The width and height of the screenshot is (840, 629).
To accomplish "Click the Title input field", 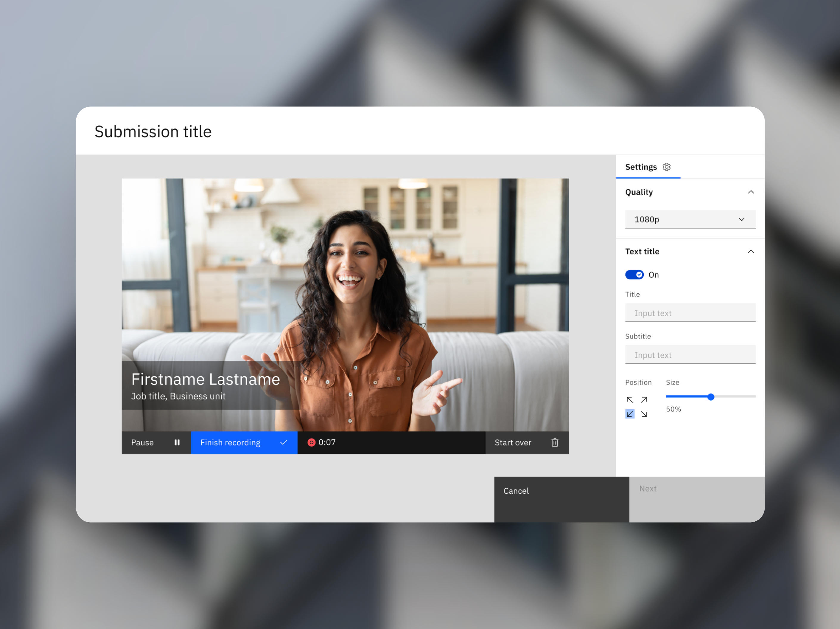I will pos(690,312).
